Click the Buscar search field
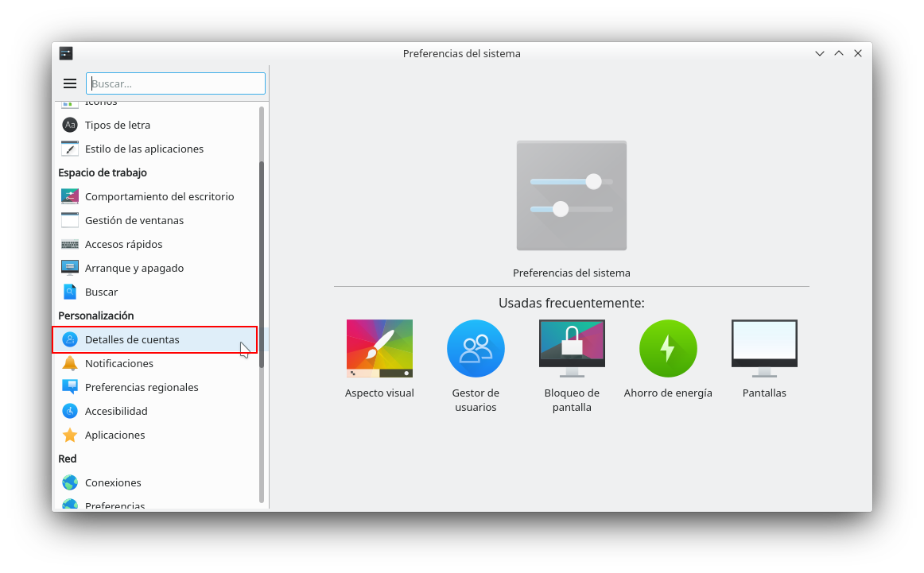This screenshot has height=573, width=924. pos(176,83)
